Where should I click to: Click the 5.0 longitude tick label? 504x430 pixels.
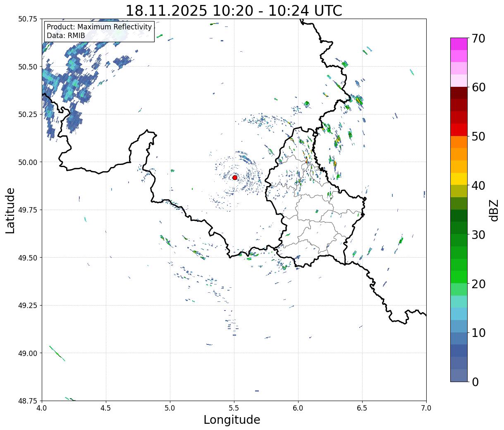coord(170,408)
